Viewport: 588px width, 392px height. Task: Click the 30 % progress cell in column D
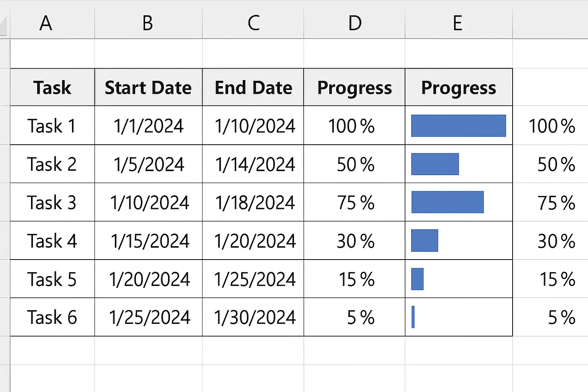[x=354, y=240]
